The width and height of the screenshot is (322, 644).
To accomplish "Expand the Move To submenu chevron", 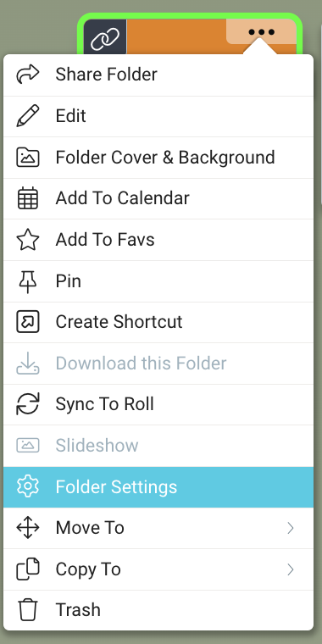I will [291, 528].
